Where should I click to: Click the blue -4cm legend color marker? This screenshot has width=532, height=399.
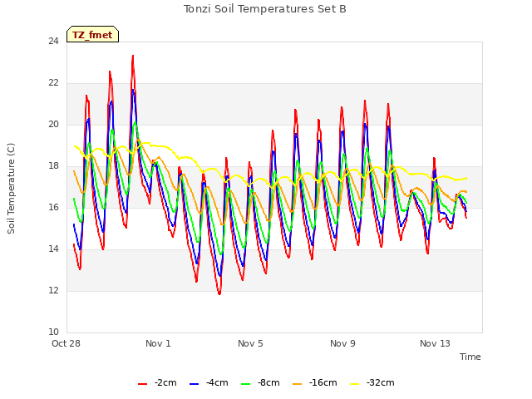pos(194,384)
